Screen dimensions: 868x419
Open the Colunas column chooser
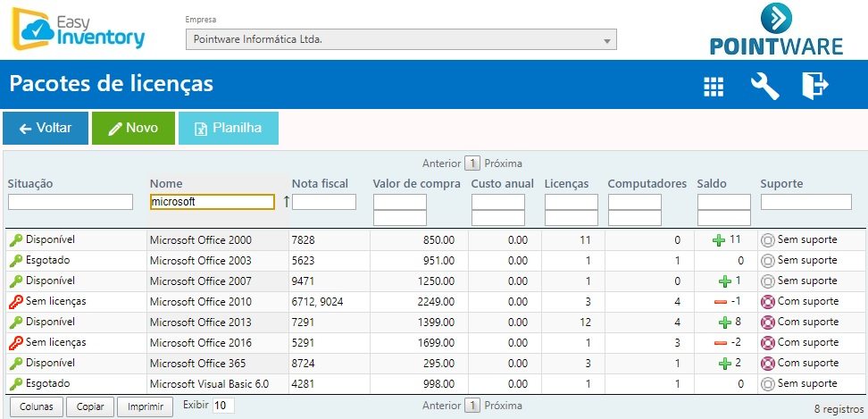(37, 406)
